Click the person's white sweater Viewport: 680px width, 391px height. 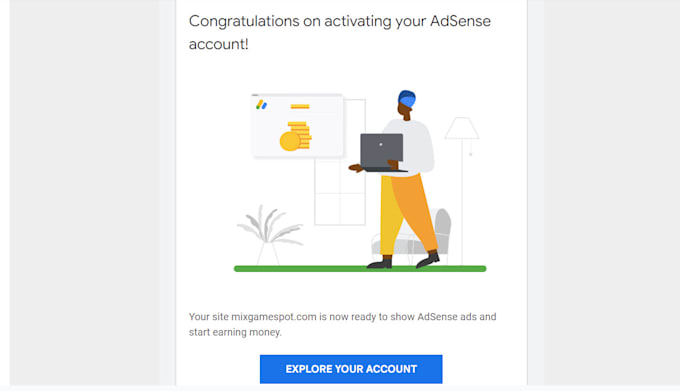pyautogui.click(x=411, y=147)
